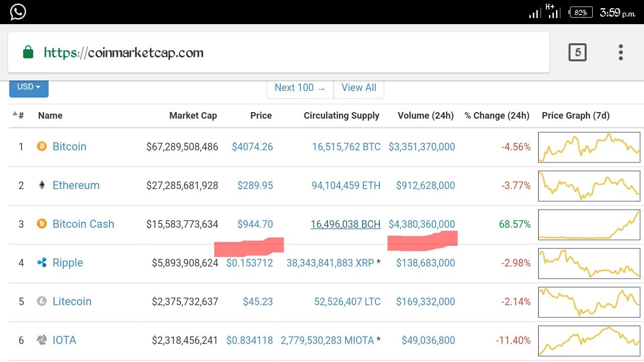Image resolution: width=644 pixels, height=362 pixels.
Task: Click the Bitcoin coin logo icon
Action: [42, 146]
